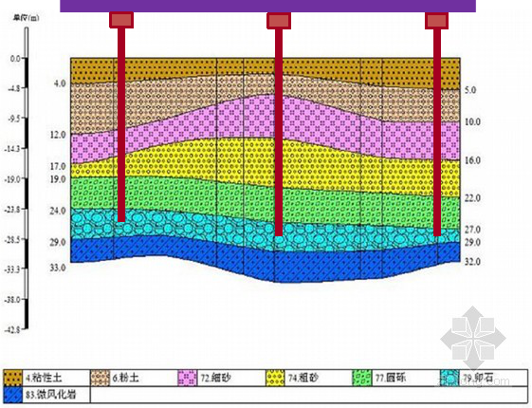Click the 0.0 mark on depth scale
The image size is (532, 408).
tap(15, 59)
